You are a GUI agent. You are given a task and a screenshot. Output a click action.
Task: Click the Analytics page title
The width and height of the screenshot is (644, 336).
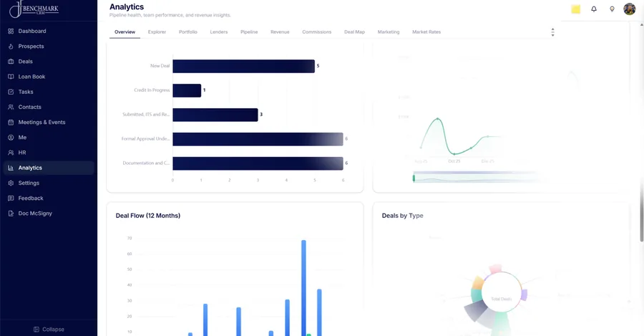click(127, 7)
